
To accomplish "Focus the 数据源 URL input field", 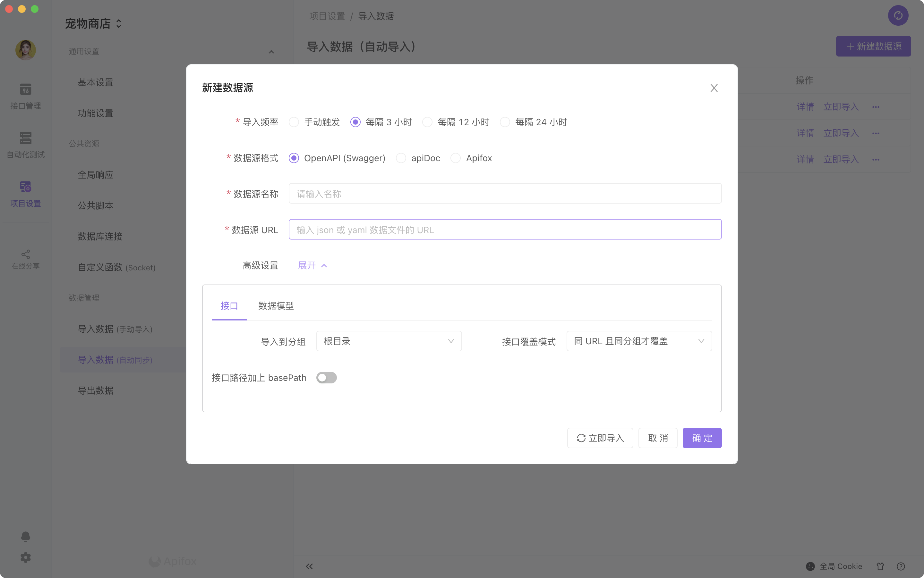I will click(x=505, y=229).
